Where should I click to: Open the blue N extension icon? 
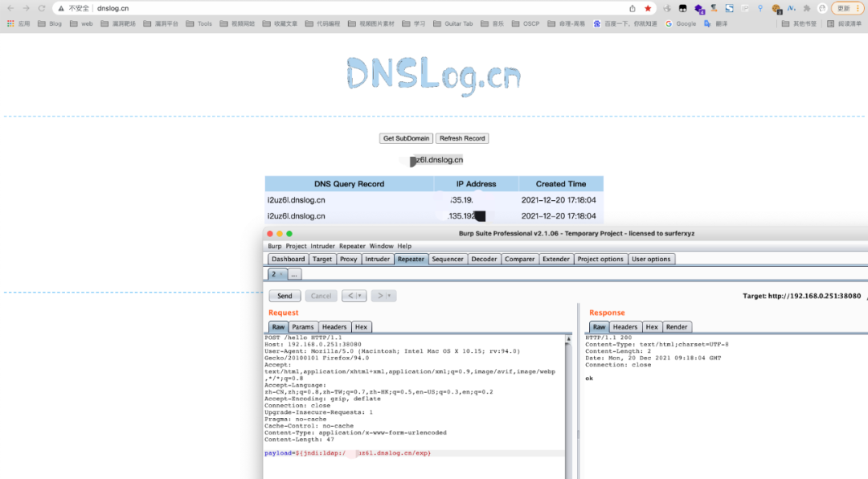pos(792,8)
